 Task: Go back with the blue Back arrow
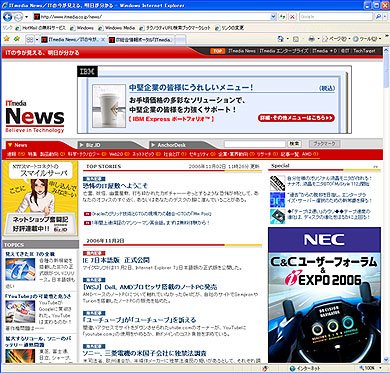[x=7, y=16]
